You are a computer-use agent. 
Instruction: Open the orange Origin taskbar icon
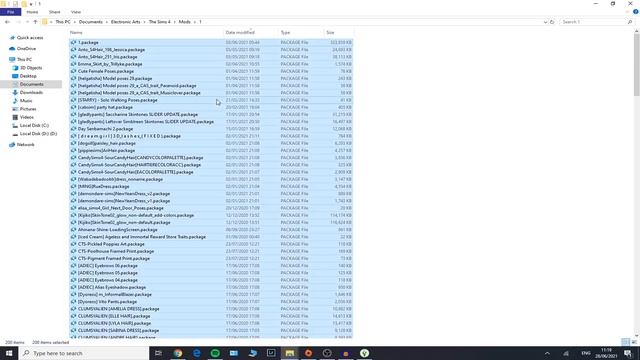(309, 353)
